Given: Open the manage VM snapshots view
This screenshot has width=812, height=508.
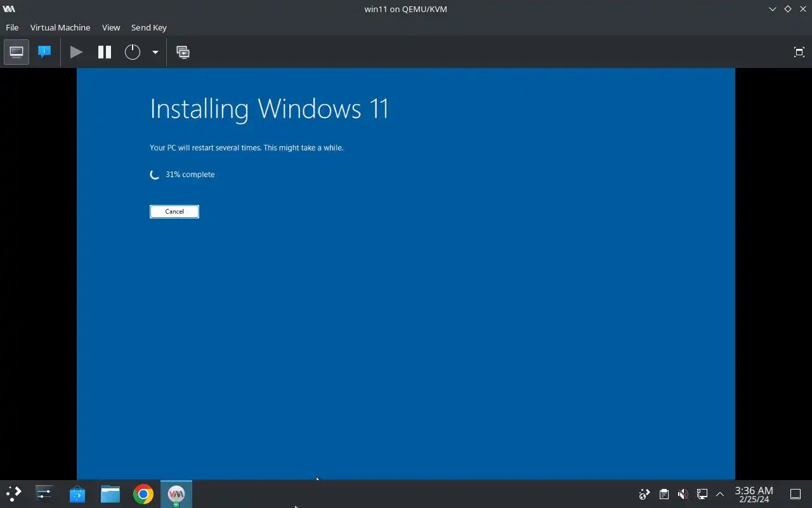Looking at the screenshot, I should (183, 52).
